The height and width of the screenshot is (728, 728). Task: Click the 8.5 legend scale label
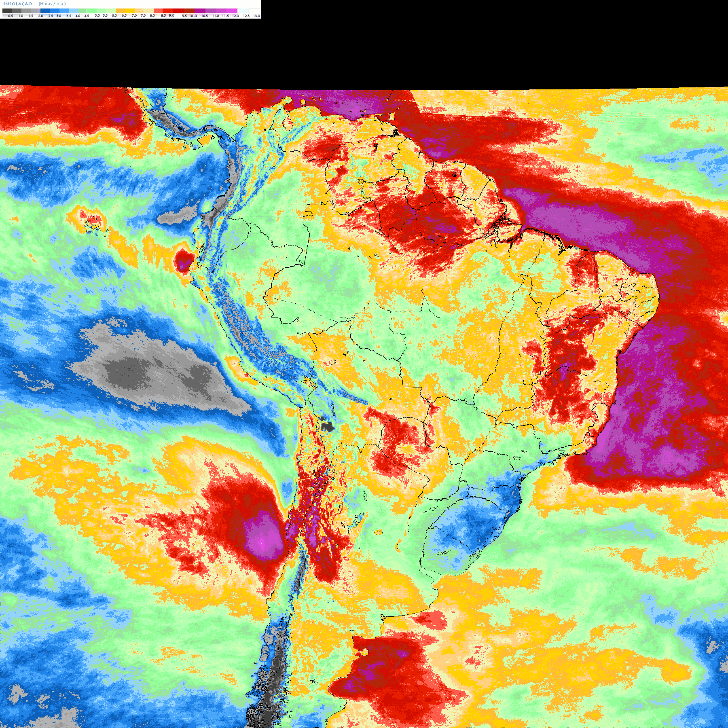163,15
